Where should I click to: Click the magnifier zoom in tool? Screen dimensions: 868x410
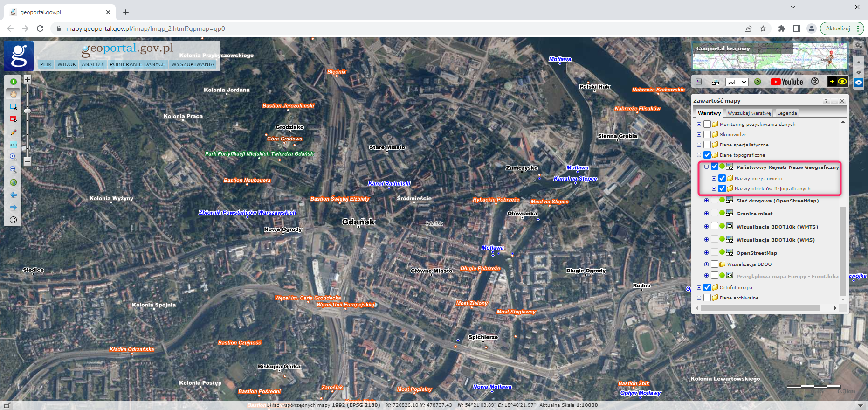(x=14, y=157)
